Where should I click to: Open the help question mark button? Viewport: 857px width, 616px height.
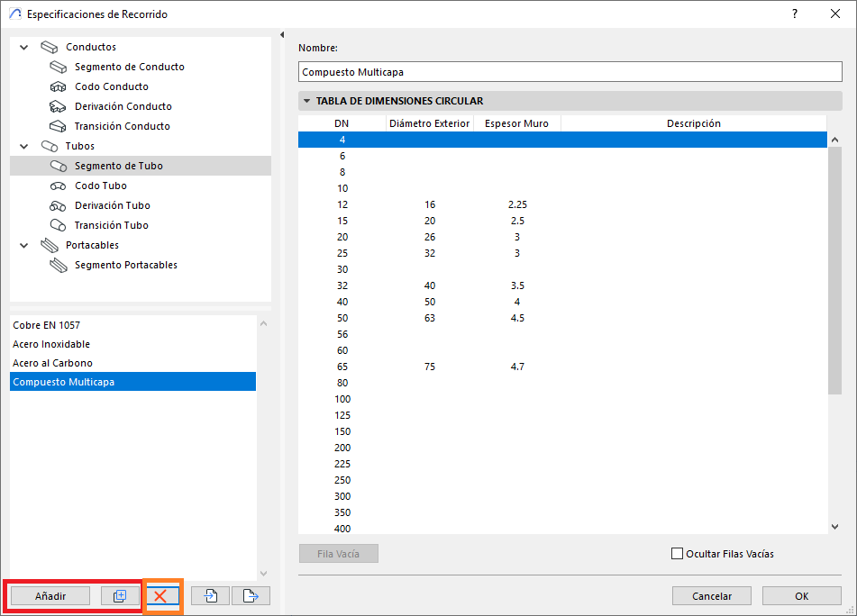[x=794, y=14]
